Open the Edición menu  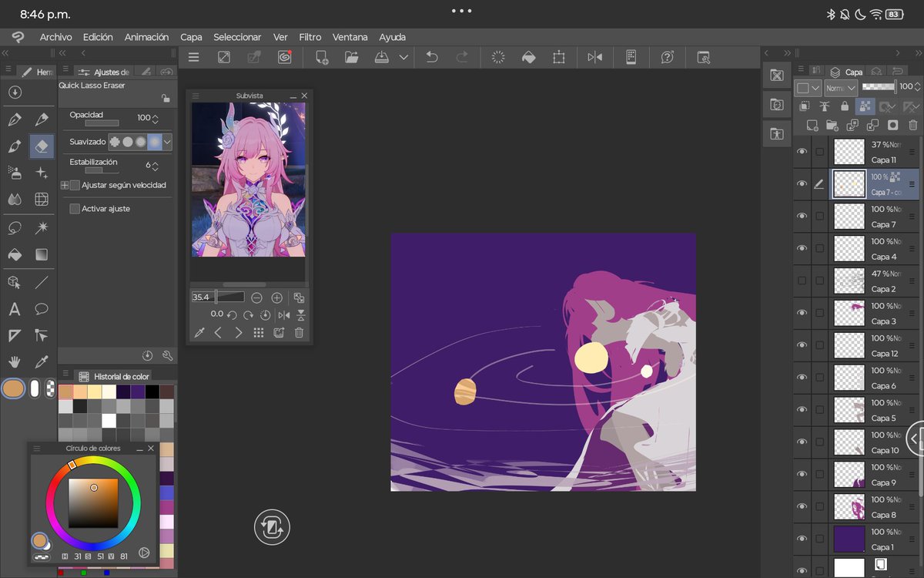click(98, 37)
